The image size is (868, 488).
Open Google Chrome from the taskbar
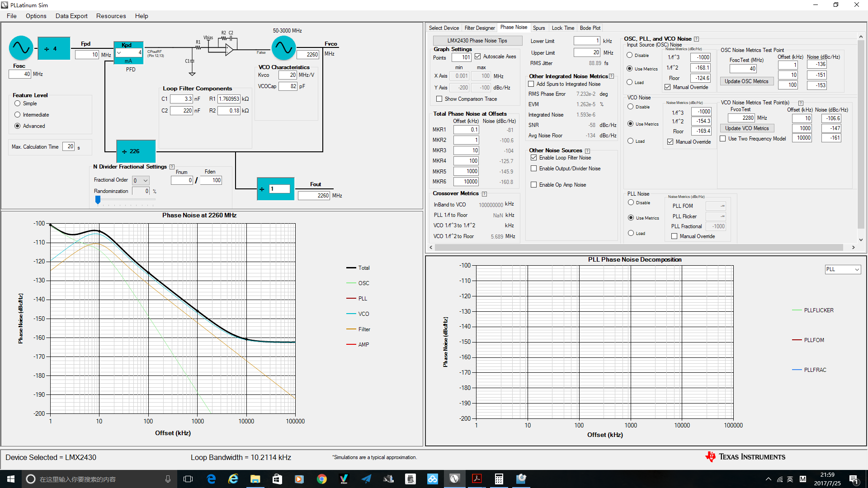tap(321, 479)
